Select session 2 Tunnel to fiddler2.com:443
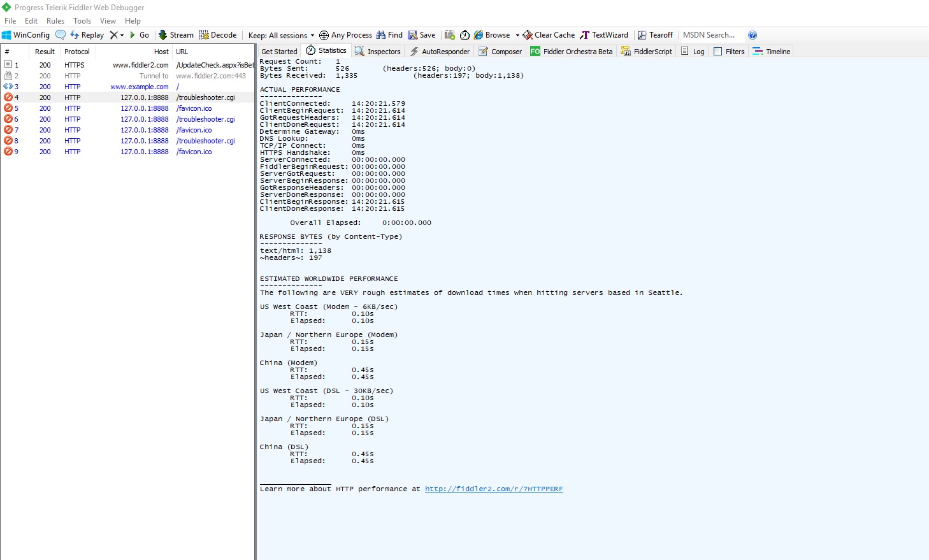 (127, 76)
